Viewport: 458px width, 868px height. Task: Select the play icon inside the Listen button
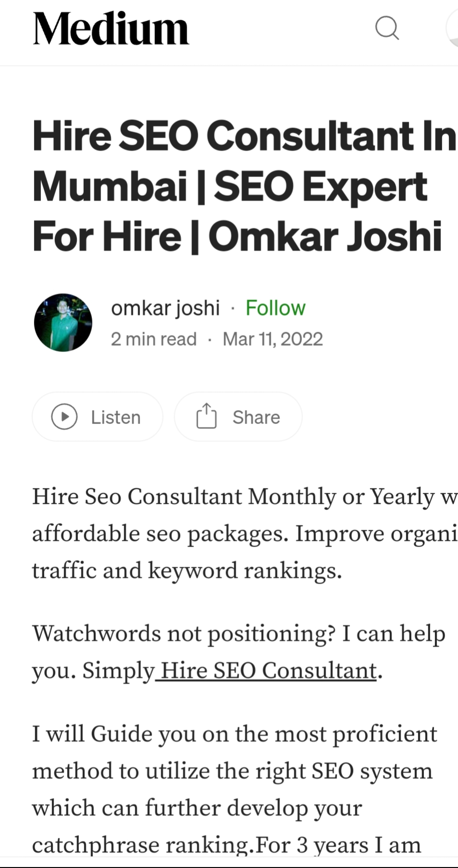(x=64, y=417)
